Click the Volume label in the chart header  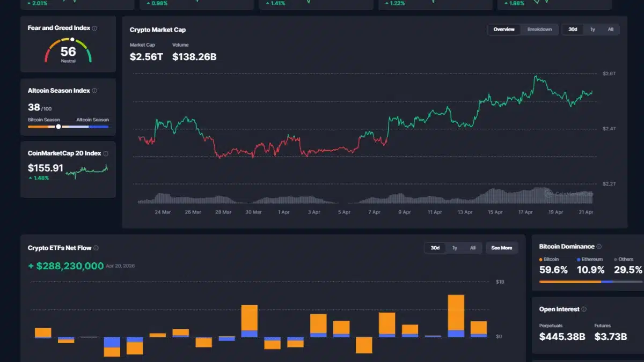181,45
